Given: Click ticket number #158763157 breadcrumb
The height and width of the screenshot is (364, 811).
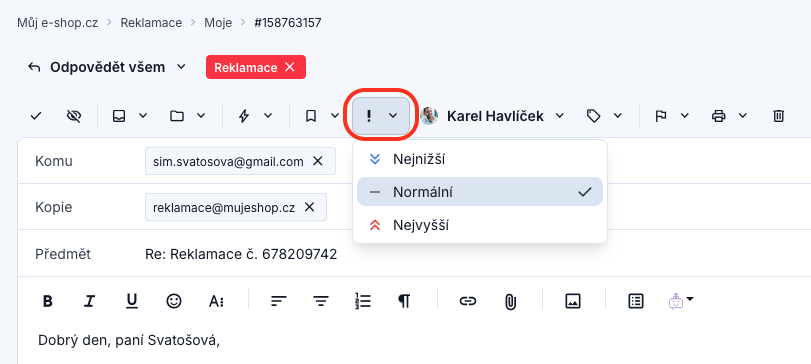Looking at the screenshot, I should (288, 23).
